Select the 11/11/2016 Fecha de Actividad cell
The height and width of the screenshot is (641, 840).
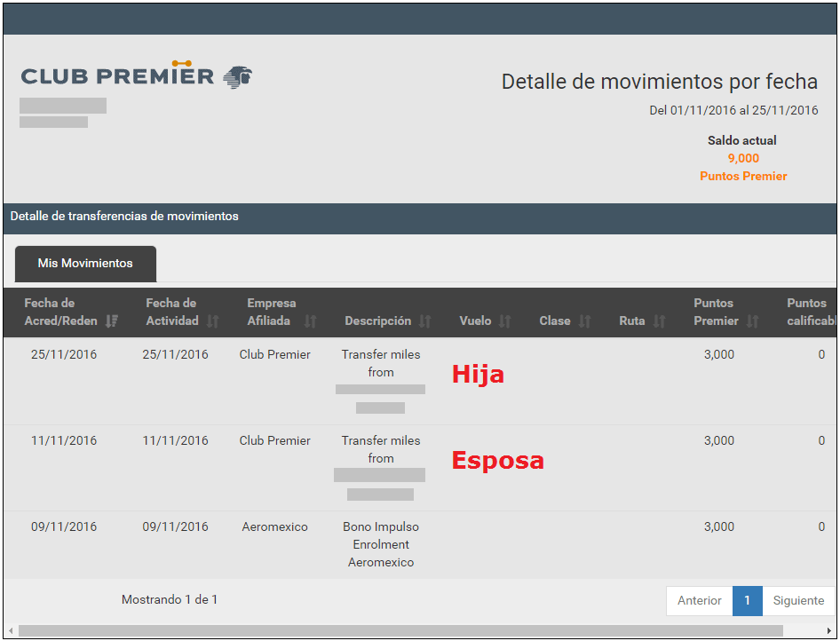click(175, 440)
